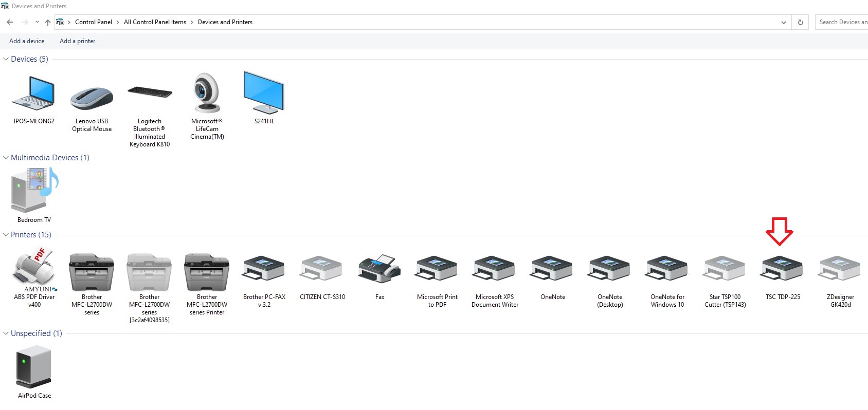Select the Brother PC-FAX v.3.2 printer icon
This screenshot has width=868, height=410.
[x=264, y=269]
